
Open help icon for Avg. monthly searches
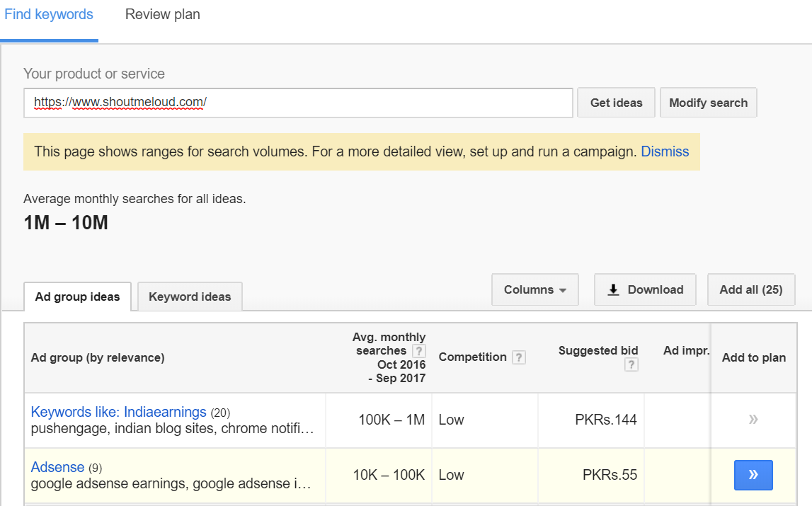pyautogui.click(x=418, y=351)
